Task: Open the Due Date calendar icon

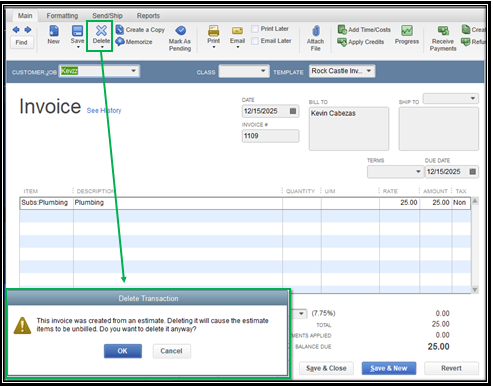Action: [x=473, y=172]
